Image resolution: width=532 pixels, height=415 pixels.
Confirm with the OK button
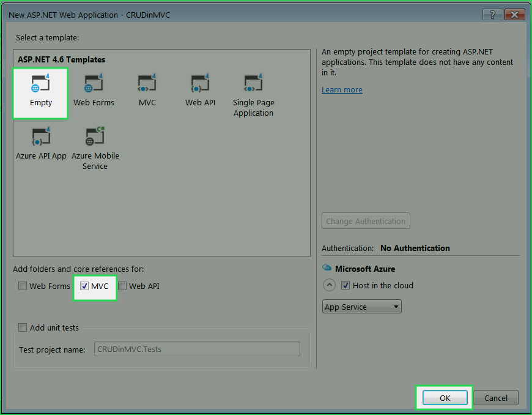click(x=445, y=398)
